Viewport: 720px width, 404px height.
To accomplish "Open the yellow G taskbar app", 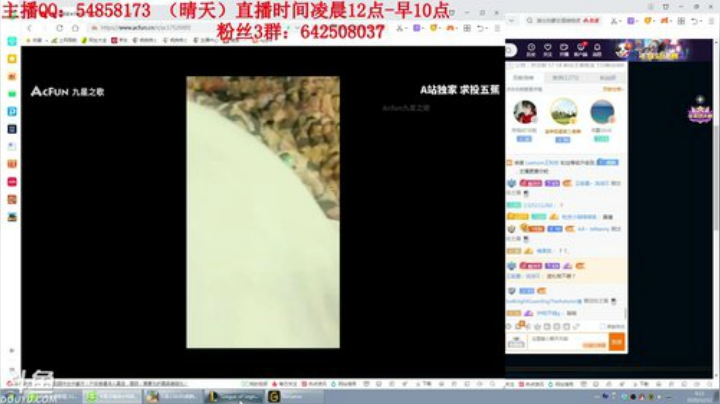I will 294,396.
